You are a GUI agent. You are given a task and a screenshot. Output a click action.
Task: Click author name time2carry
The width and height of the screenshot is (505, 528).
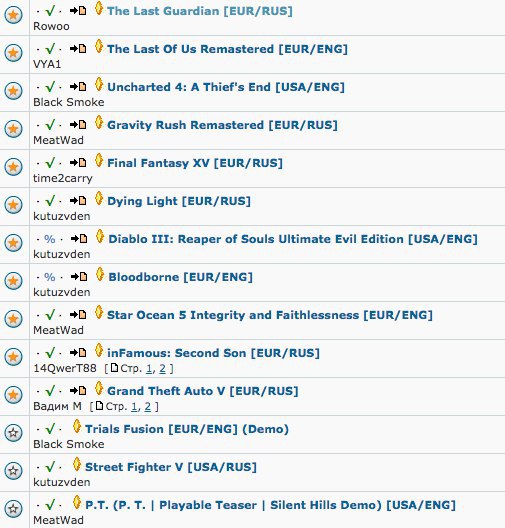pyautogui.click(x=63, y=178)
